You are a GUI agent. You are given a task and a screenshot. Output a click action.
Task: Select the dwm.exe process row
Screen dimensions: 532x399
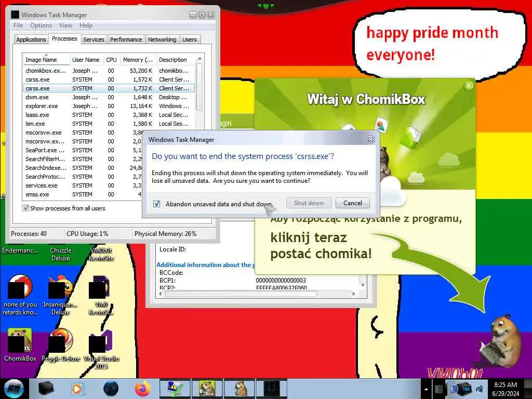(x=109, y=97)
